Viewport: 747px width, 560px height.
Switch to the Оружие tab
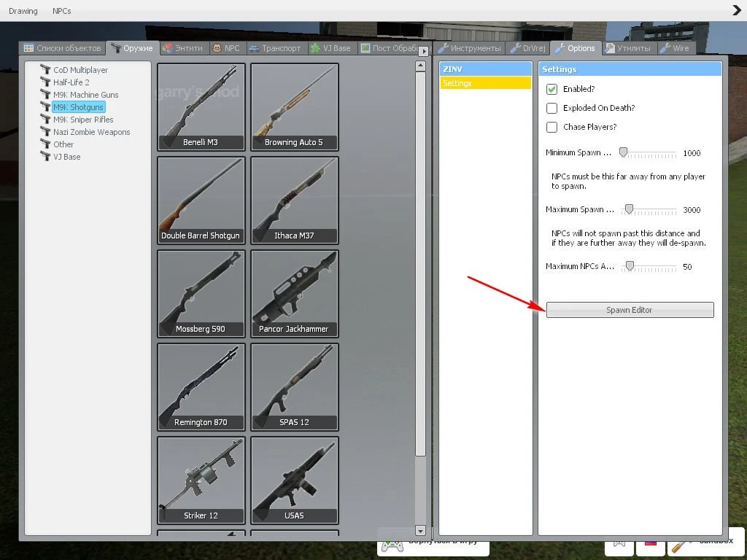(x=132, y=48)
